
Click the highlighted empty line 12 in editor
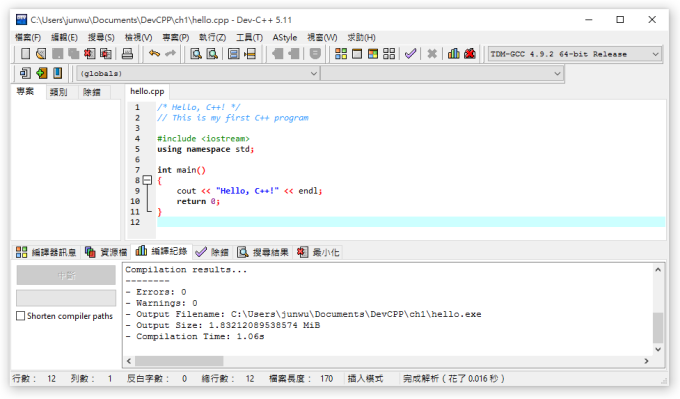(x=411, y=222)
